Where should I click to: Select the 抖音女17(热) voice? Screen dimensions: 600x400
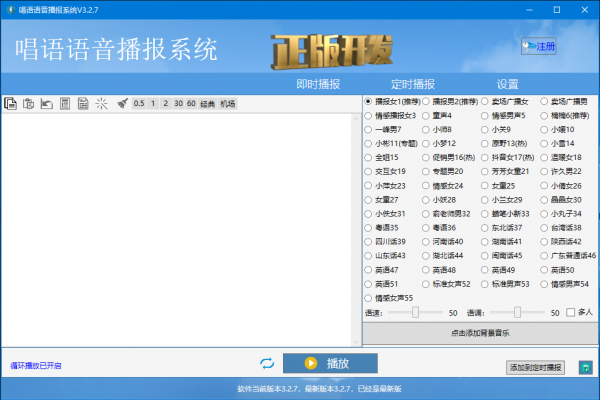click(508, 157)
